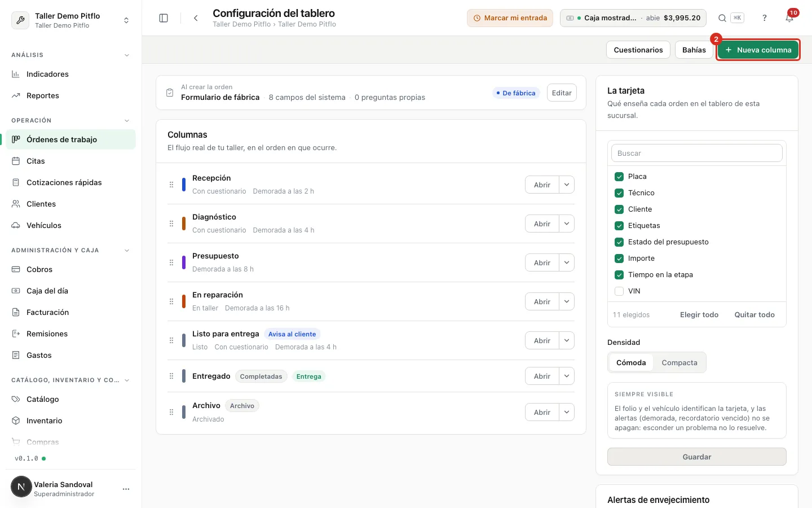Click Quitar todo link
Image resolution: width=812 pixels, height=508 pixels.
tap(754, 315)
